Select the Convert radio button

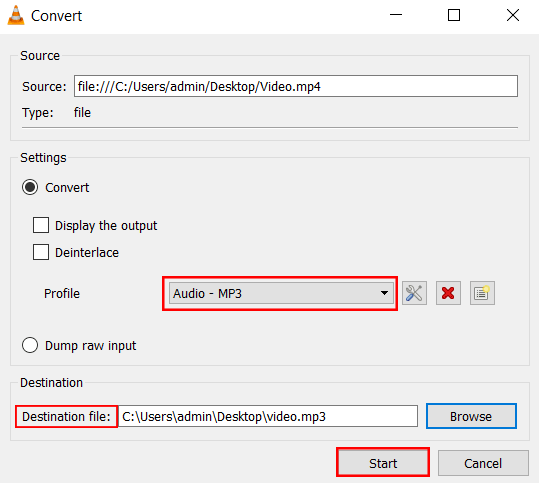tap(30, 187)
